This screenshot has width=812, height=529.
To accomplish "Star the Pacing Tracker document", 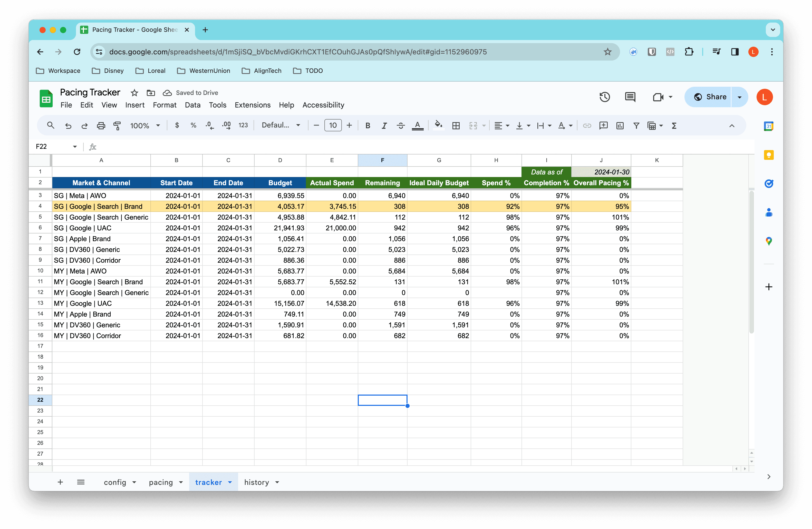I will tap(134, 93).
